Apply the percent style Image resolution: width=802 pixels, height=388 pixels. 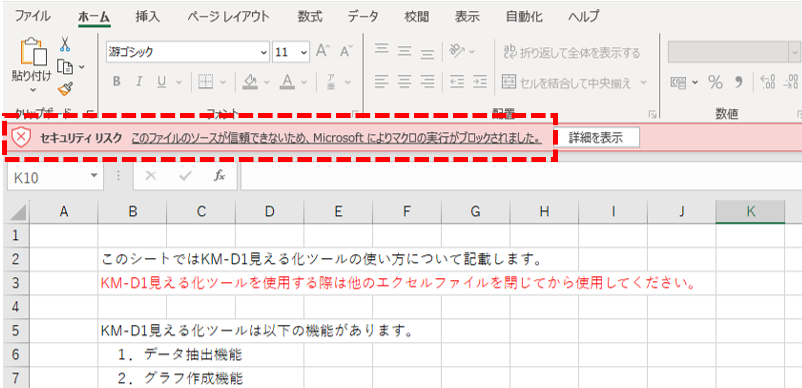tap(715, 82)
